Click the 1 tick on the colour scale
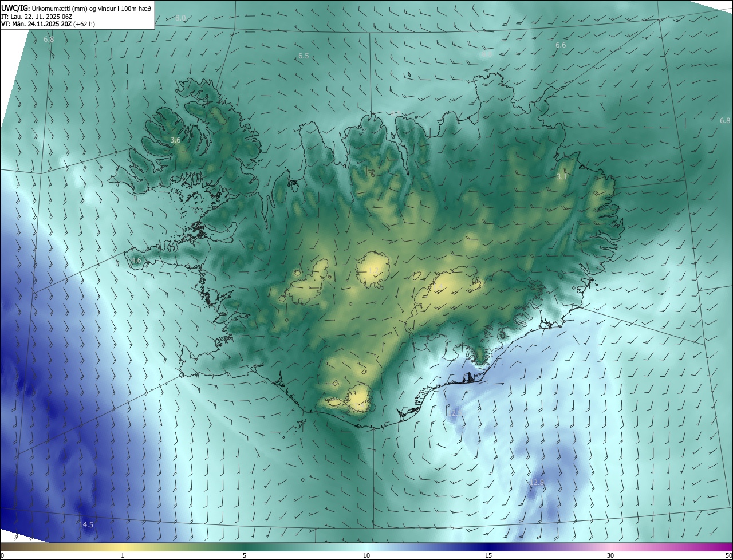 click(123, 555)
